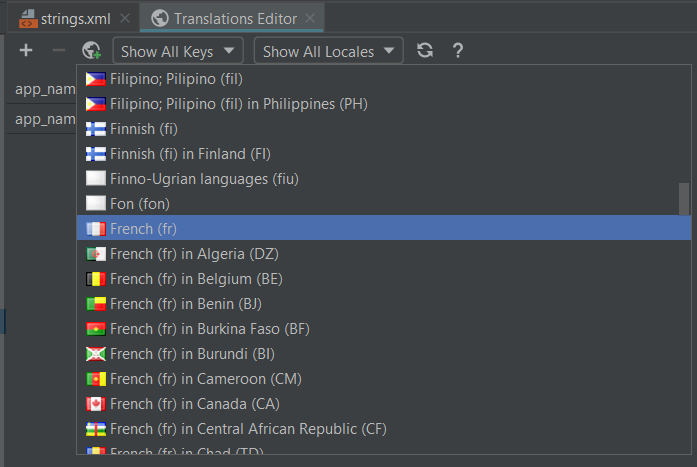
Task: Expand the Show All Keys dropdown
Action: 177,51
